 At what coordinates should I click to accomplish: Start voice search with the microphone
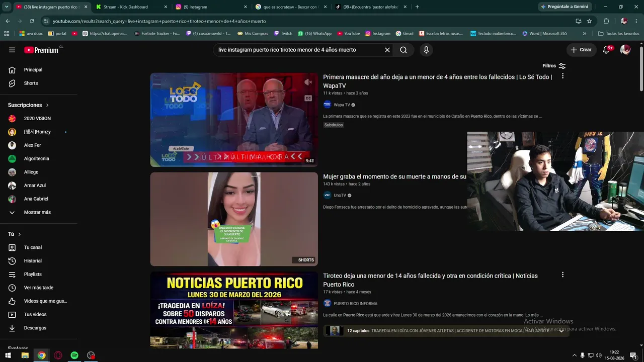click(426, 50)
